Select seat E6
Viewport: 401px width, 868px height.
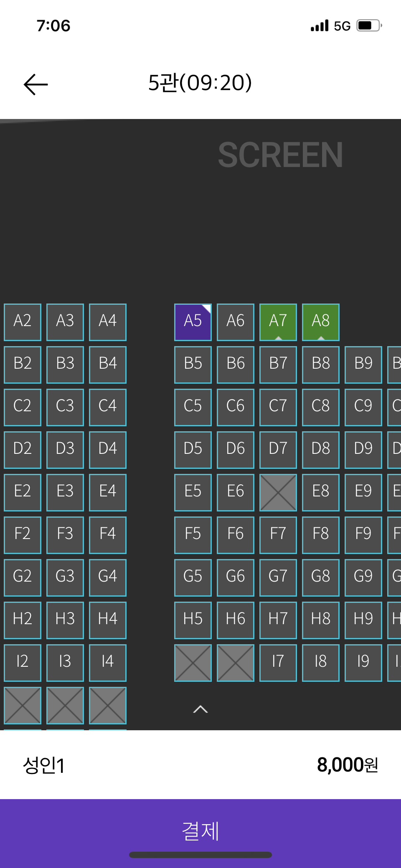[236, 493]
